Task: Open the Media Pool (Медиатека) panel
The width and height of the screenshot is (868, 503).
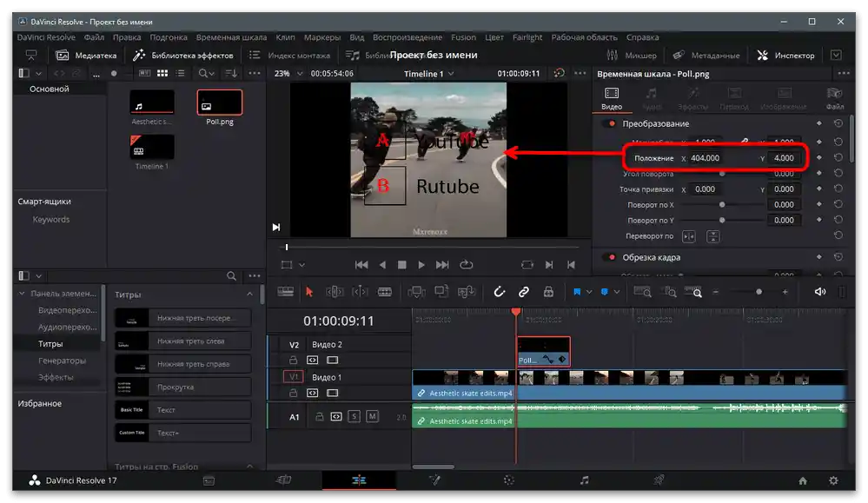Action: [x=86, y=56]
